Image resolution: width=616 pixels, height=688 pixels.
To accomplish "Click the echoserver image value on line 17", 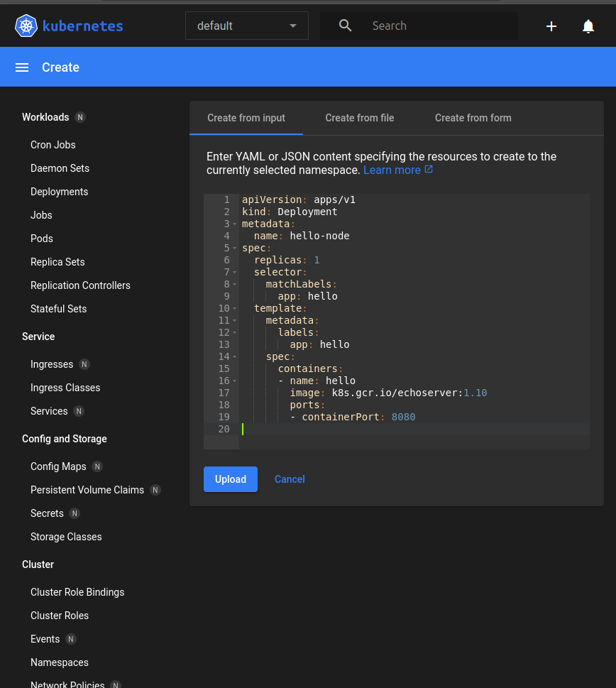I will (409, 393).
